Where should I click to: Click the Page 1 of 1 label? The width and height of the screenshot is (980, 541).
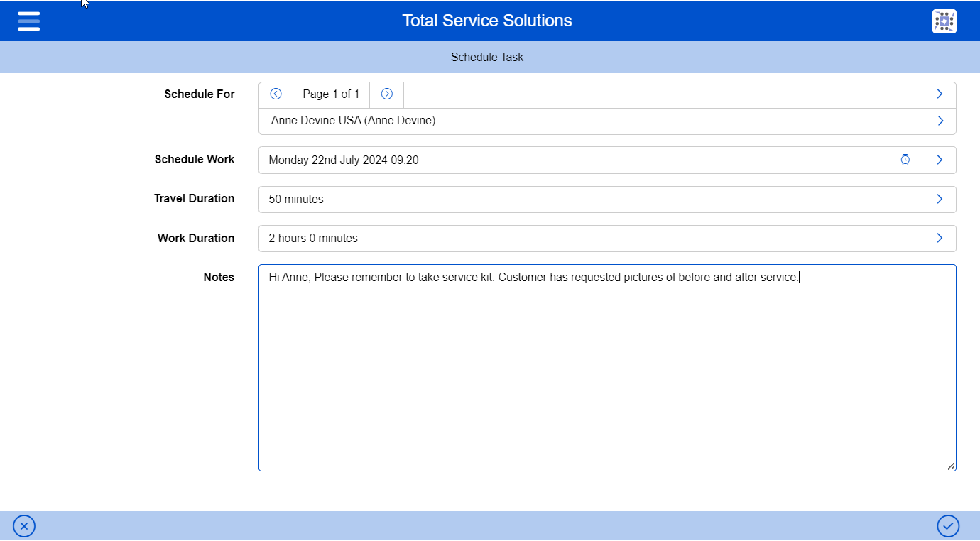pos(331,94)
